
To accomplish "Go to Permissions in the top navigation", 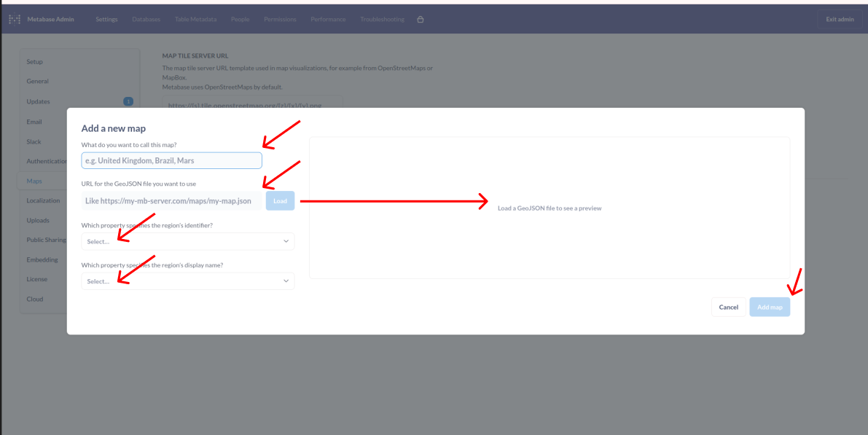I will pyautogui.click(x=280, y=20).
